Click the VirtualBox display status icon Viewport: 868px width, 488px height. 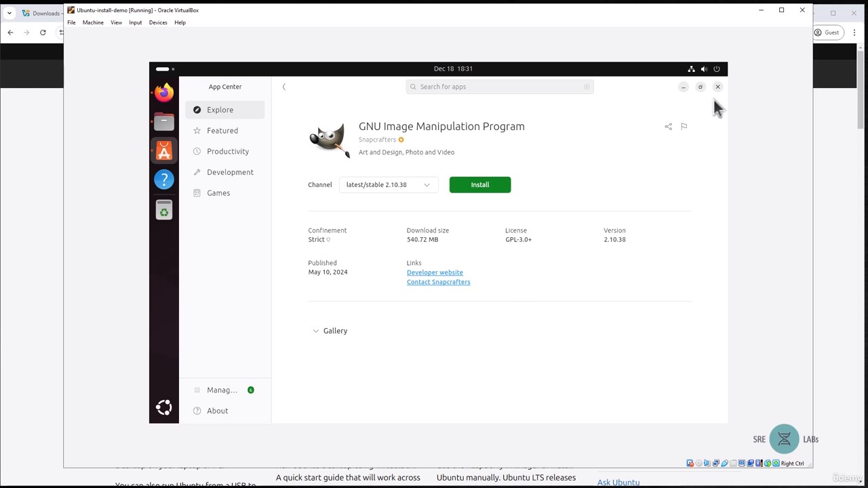[741, 463]
